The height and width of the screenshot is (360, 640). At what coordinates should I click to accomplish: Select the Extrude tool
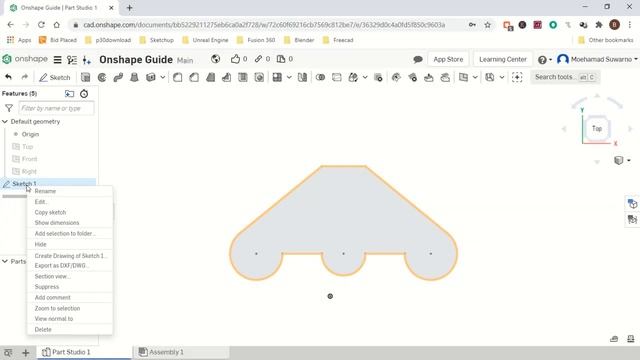(x=85, y=77)
